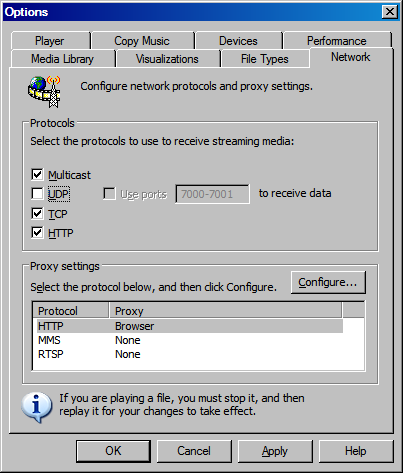Uncheck the Multicast protocol checkbox

click(37, 174)
